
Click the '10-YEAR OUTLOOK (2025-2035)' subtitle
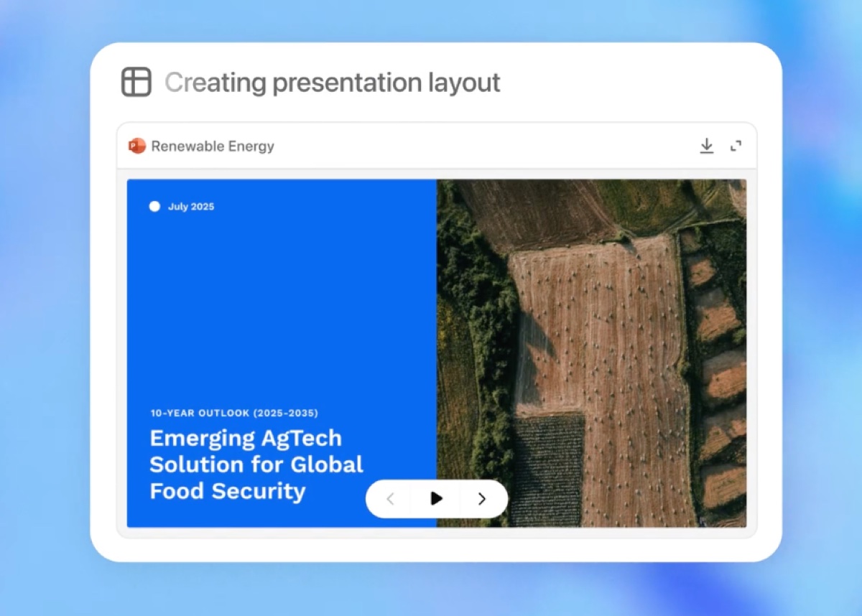click(234, 413)
